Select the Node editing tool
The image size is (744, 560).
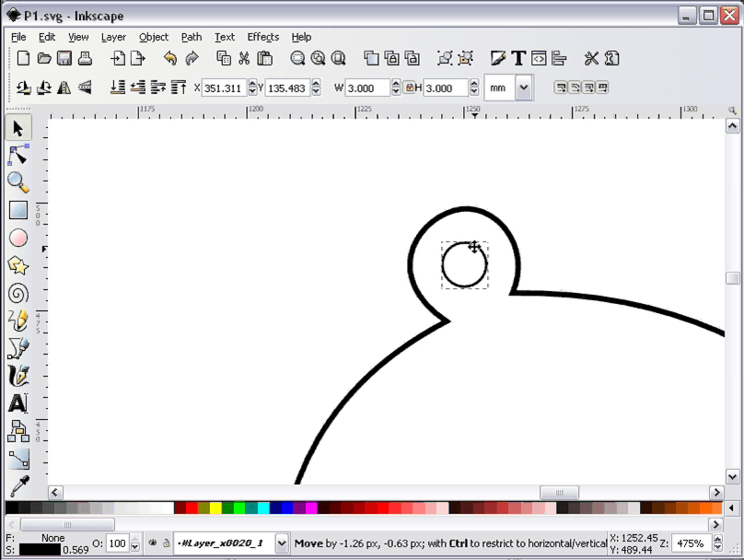[x=18, y=155]
